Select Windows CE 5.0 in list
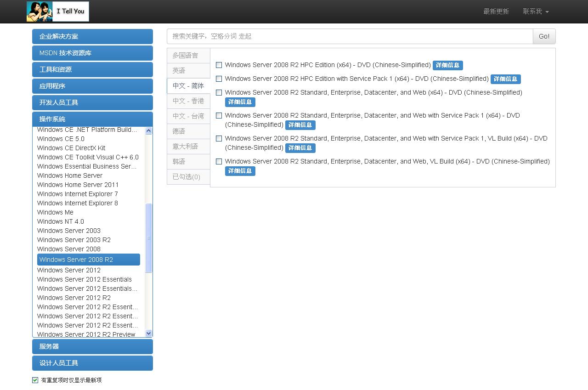The width and height of the screenshot is (588, 390). tap(61, 139)
